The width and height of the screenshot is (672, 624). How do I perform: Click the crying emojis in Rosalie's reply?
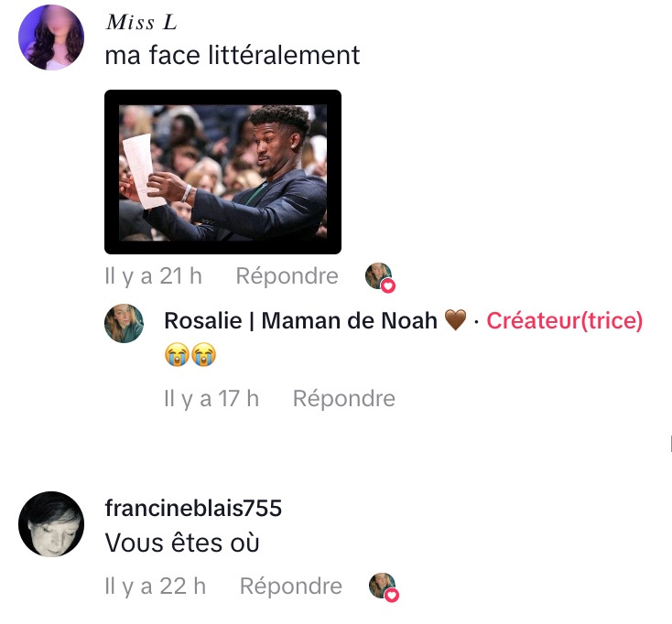pos(190,355)
